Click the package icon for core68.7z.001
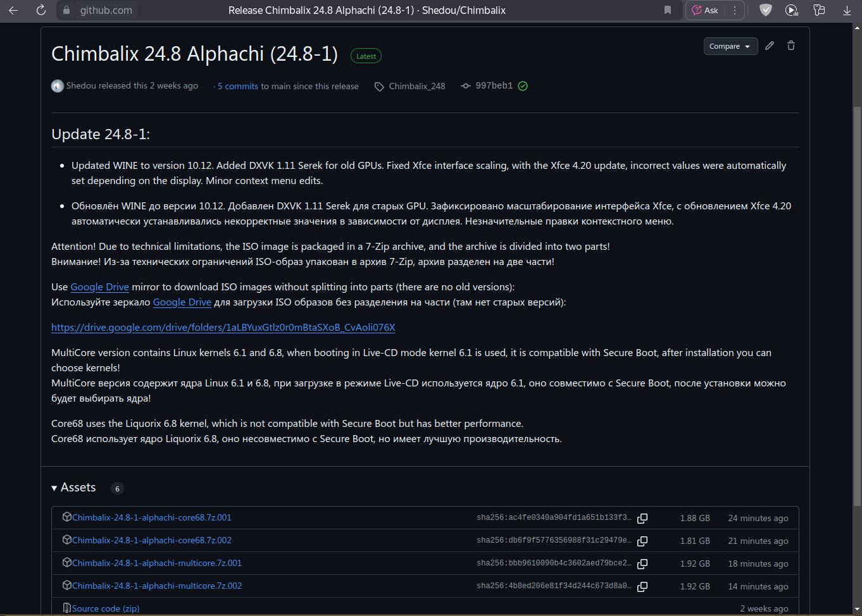 tap(66, 517)
